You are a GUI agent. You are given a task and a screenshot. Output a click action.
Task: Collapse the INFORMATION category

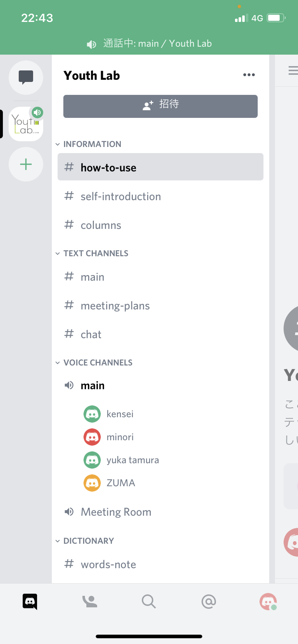[x=89, y=144]
